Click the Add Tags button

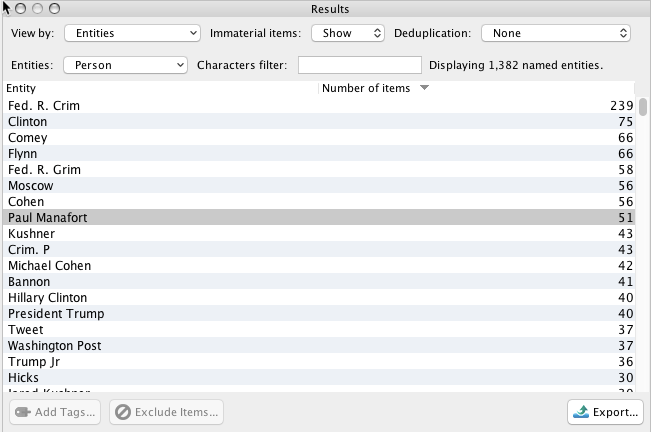pyautogui.click(x=55, y=412)
